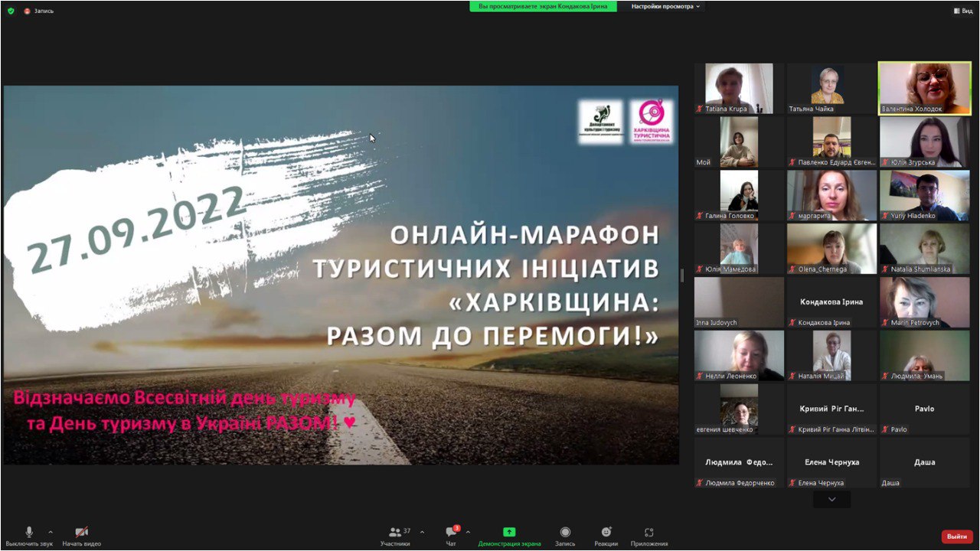Click the red Выйти leave button
The height and width of the screenshot is (551, 980).
(957, 536)
